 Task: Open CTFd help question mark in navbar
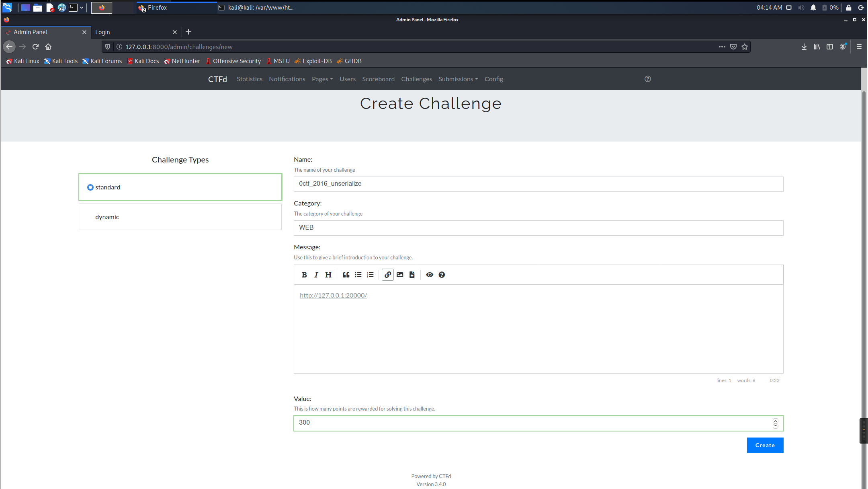(648, 79)
